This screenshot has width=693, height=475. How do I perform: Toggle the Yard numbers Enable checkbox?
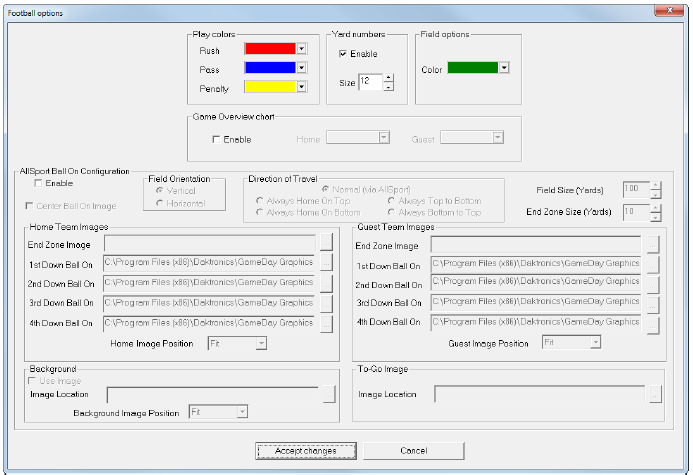click(343, 54)
